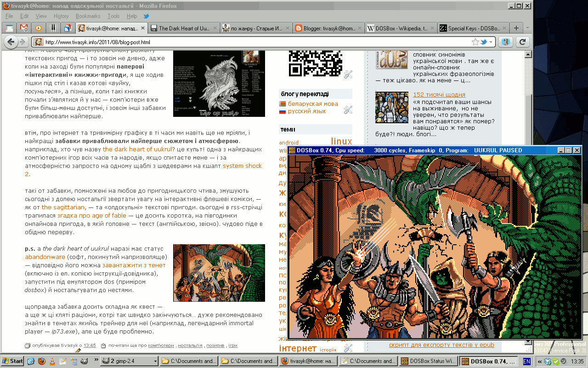
Task: Open the Start menu
Action: point(12,361)
